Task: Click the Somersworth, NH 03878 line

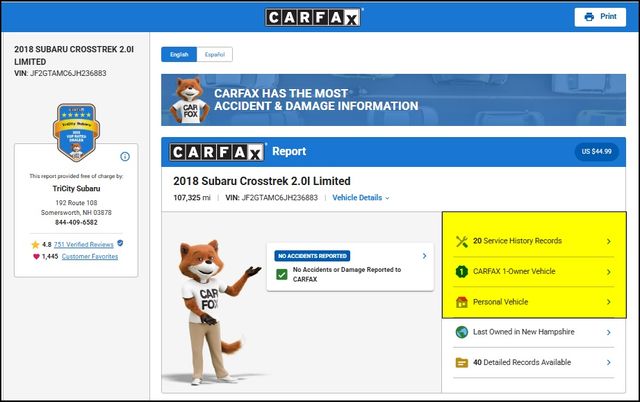Action: (76, 213)
